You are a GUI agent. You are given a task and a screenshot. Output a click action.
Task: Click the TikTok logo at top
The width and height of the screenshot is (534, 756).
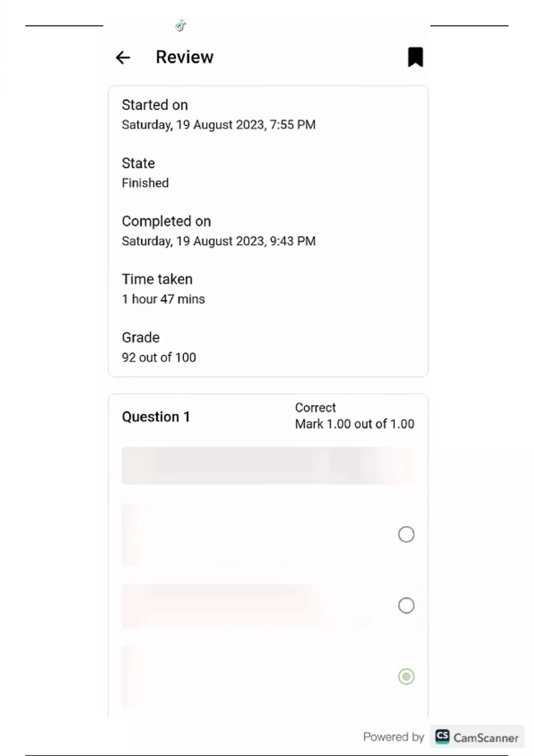tap(180, 26)
